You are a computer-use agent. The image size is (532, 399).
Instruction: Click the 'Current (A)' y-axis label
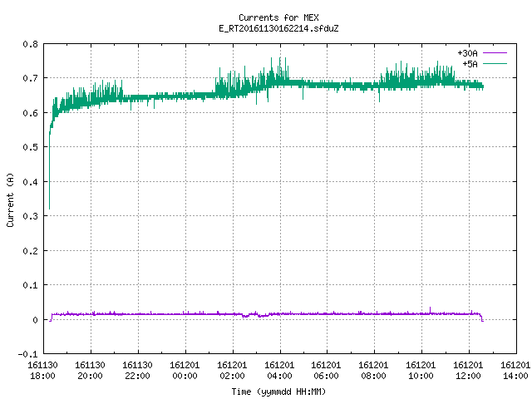point(10,200)
